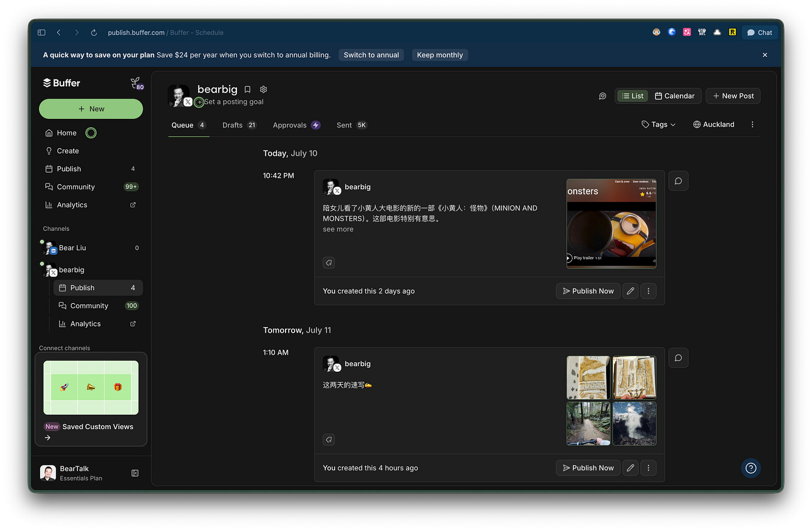Reload the page with the refresh icon

point(94,32)
